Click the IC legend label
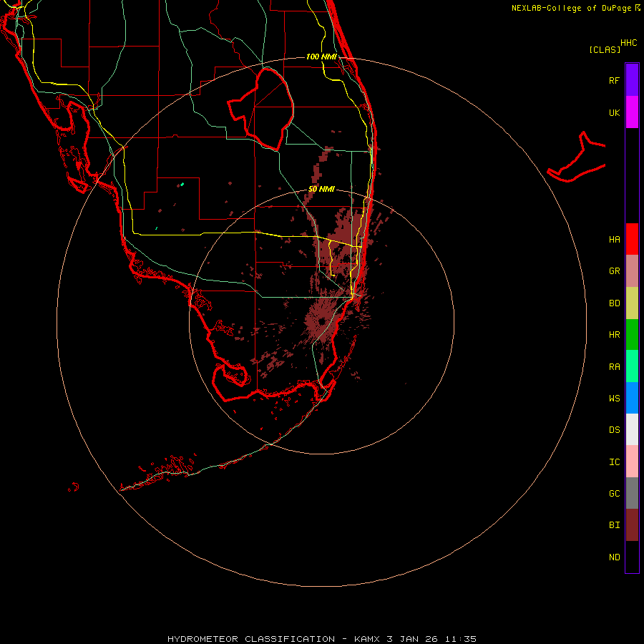The image size is (644, 644). pyautogui.click(x=614, y=462)
